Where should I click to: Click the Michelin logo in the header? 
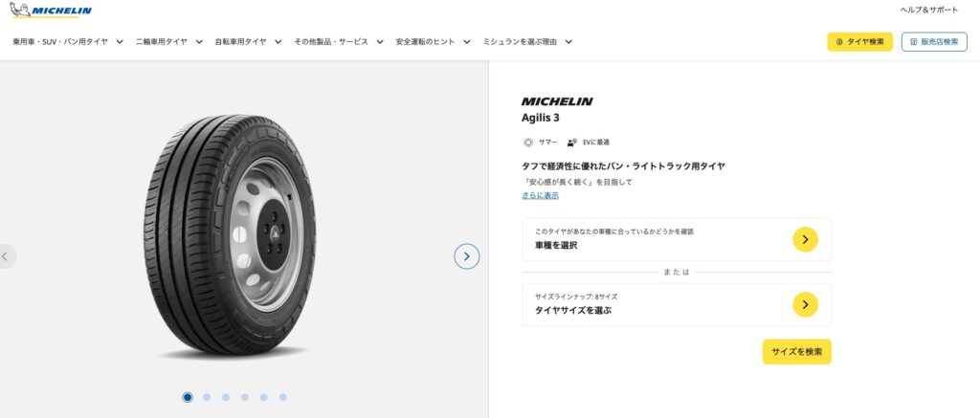[x=51, y=10]
